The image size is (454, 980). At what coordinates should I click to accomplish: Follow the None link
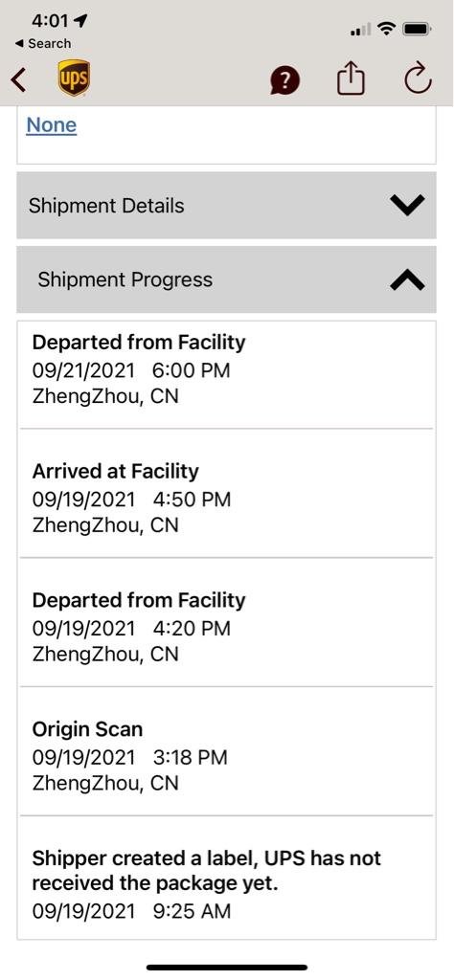pos(52,125)
